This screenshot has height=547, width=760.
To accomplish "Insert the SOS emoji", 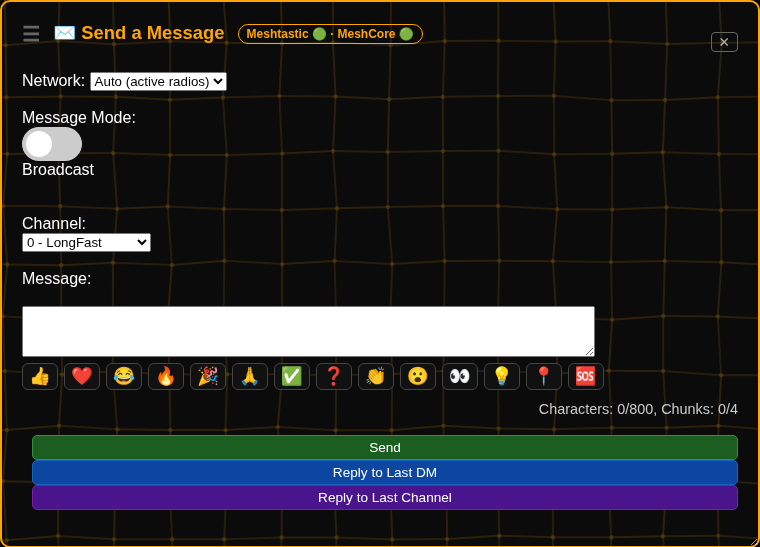I will click(x=586, y=376).
